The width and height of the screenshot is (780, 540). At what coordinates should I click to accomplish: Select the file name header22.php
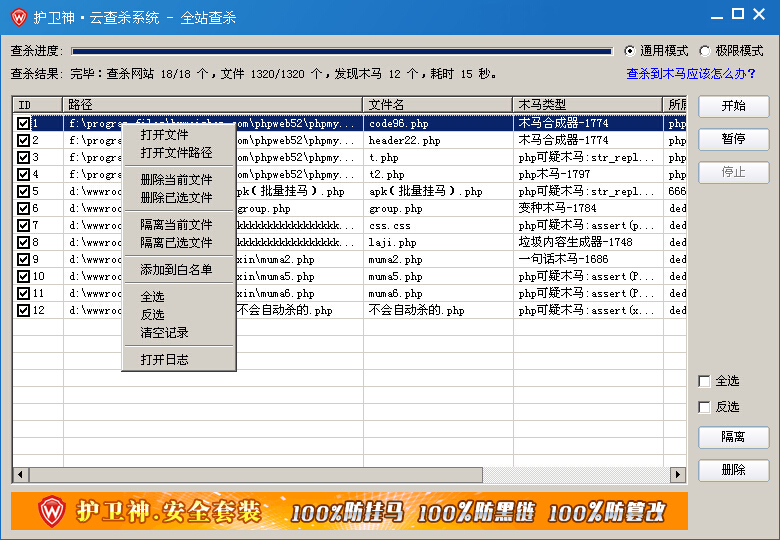(404, 140)
